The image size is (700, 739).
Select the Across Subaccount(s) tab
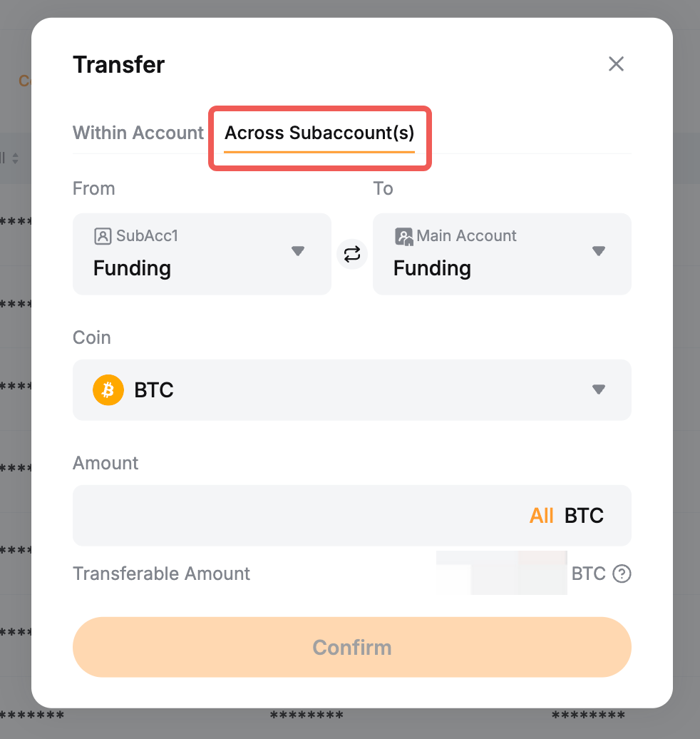319,133
